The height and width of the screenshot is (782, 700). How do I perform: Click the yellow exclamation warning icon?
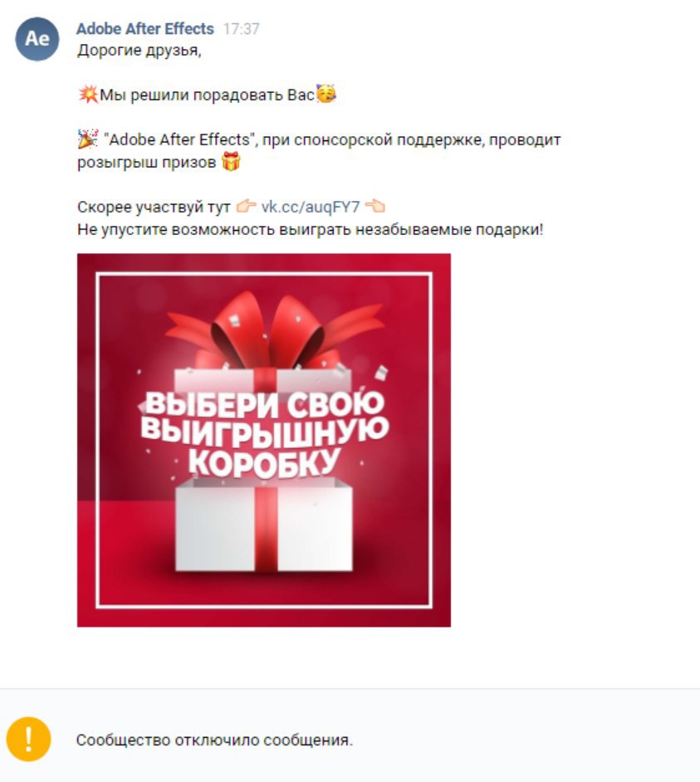click(x=28, y=739)
